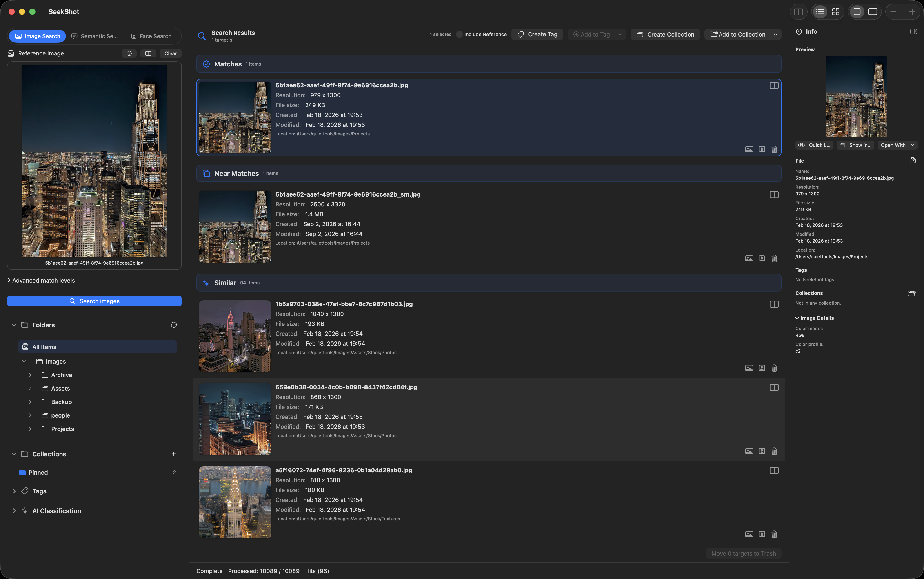Refresh the Folders list
The width and height of the screenshot is (924, 579).
point(173,325)
